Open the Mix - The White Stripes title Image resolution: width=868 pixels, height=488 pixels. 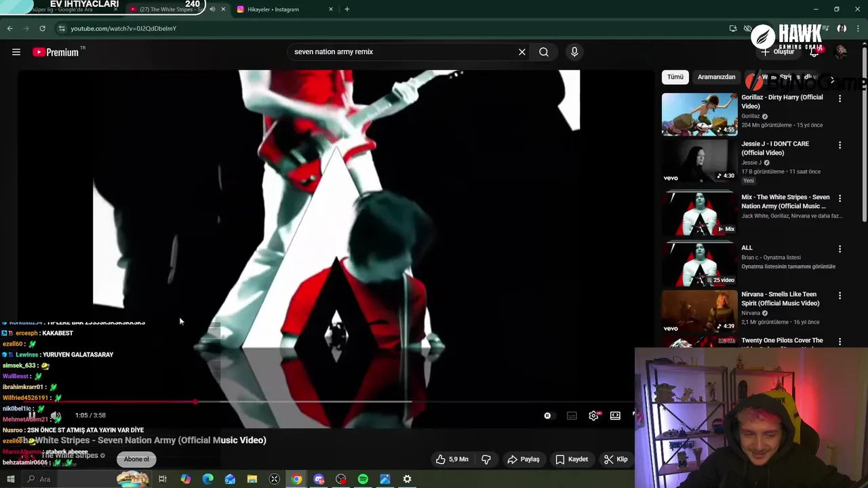pyautogui.click(x=785, y=201)
